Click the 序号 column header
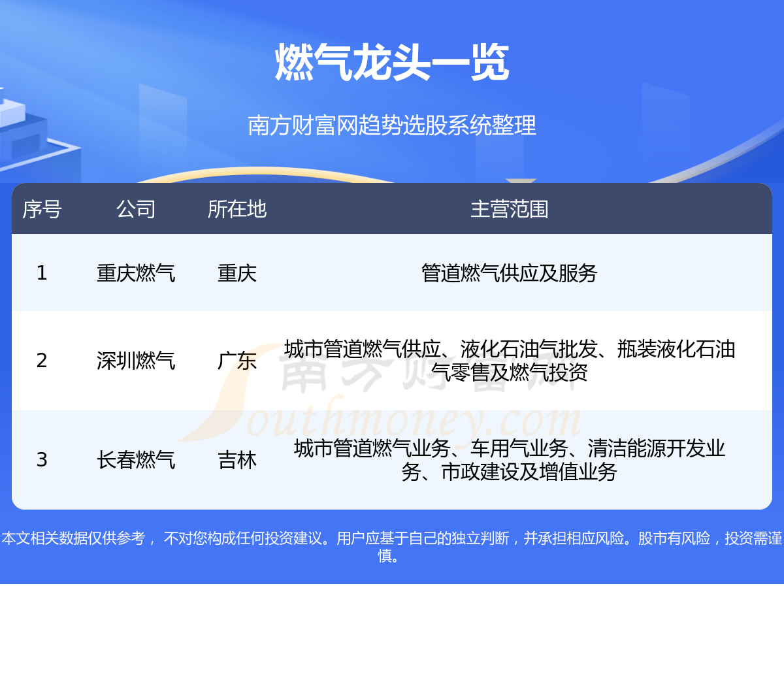 click(42, 209)
